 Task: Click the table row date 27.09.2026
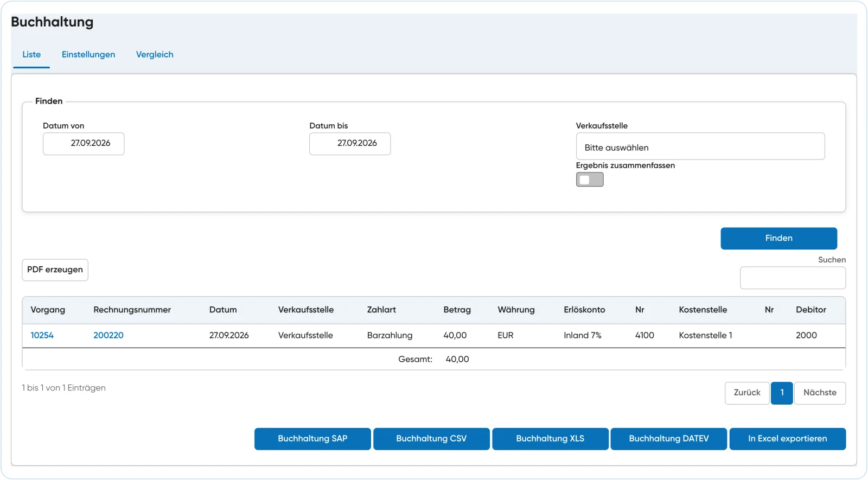click(x=229, y=336)
